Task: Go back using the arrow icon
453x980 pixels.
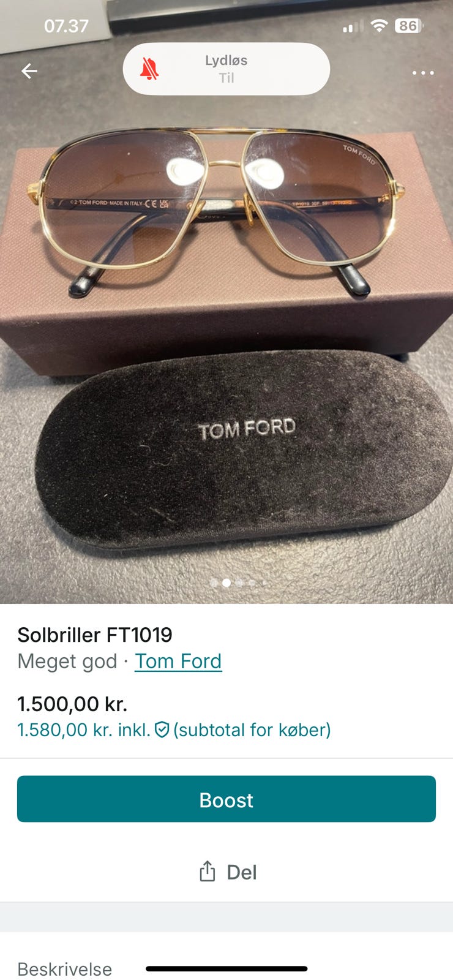Action: point(29,72)
